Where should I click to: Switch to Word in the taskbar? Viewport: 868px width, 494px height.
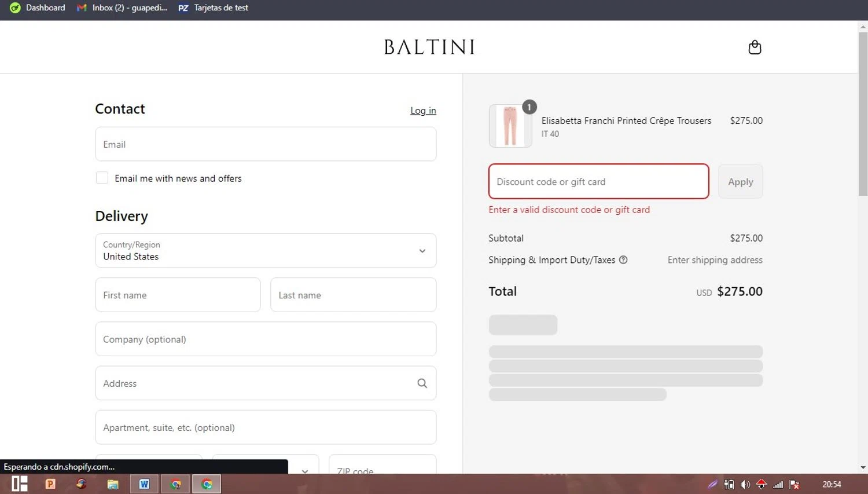pos(144,484)
